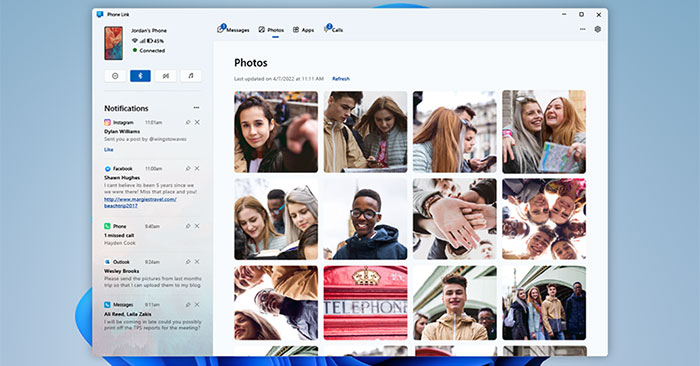Pin the Phone missed call notification
This screenshot has width=700, height=366.
pos(188,226)
